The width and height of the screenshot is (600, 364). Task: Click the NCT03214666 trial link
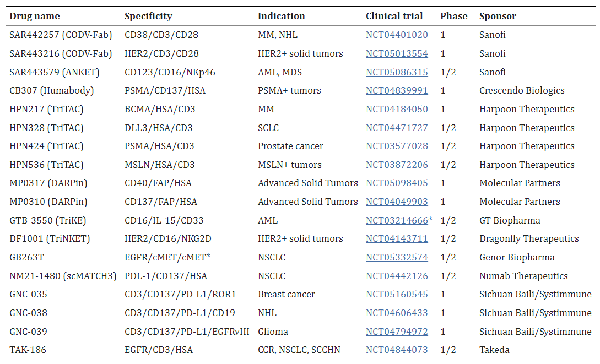pos(397,221)
